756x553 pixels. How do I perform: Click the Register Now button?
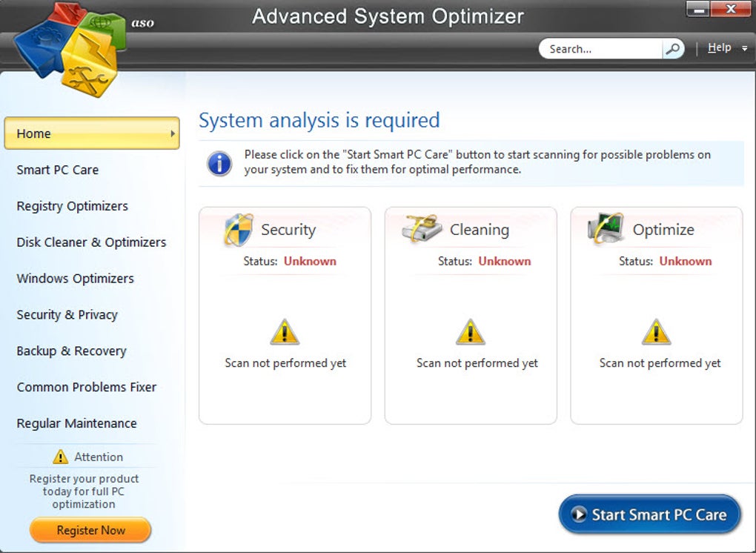point(90,530)
